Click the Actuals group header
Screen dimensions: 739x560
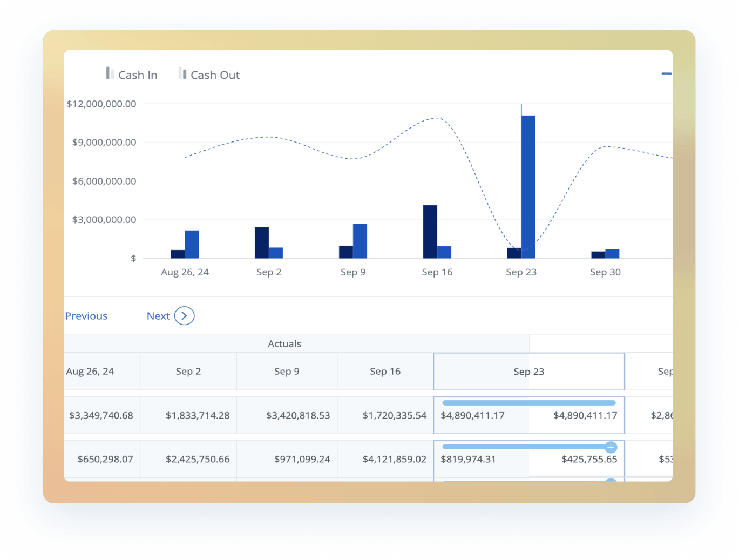(x=284, y=344)
